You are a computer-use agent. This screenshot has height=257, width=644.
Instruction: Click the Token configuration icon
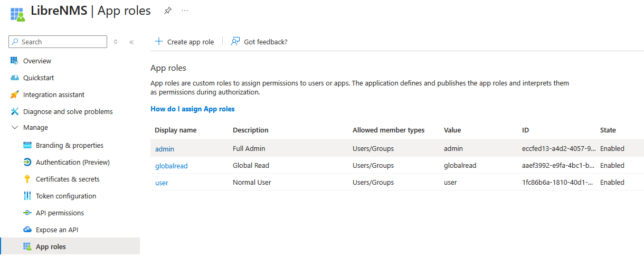(x=27, y=196)
